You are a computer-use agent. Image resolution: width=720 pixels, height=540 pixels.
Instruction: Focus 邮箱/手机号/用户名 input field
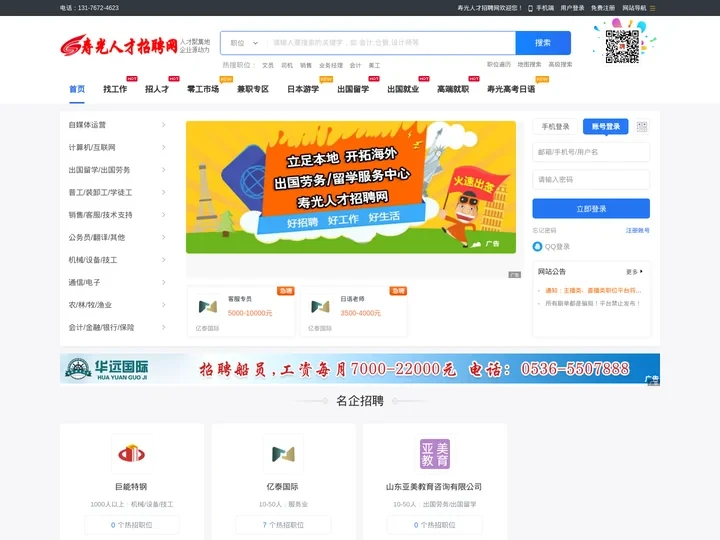(591, 152)
